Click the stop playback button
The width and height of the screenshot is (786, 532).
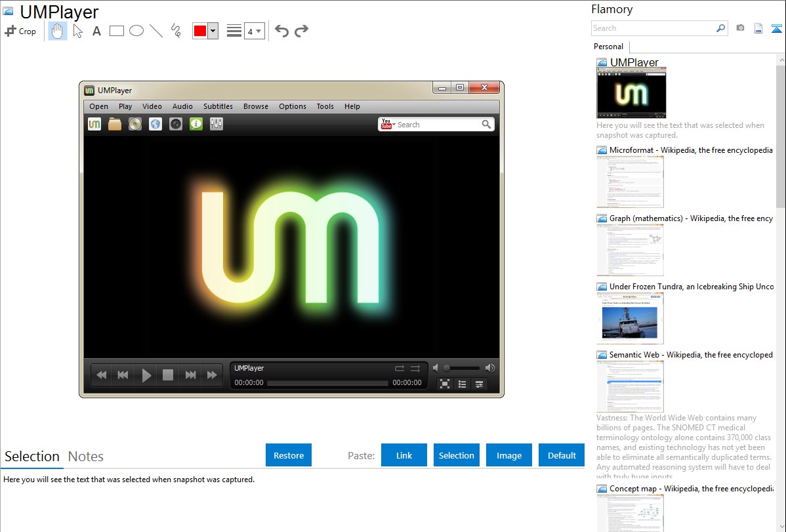[x=168, y=375]
